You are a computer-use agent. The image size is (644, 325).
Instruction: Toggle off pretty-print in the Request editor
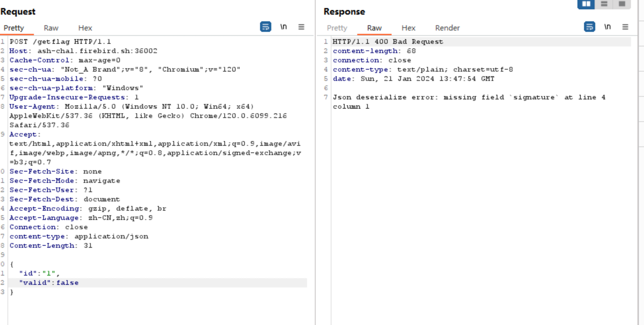(265, 27)
